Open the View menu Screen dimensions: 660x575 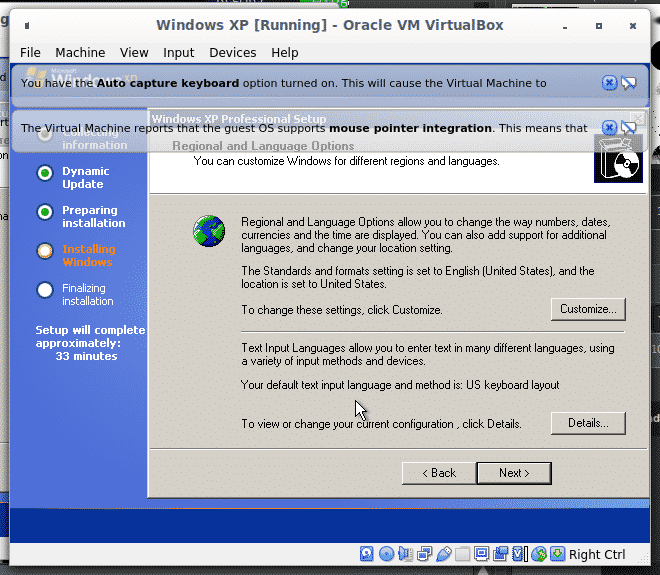[134, 53]
